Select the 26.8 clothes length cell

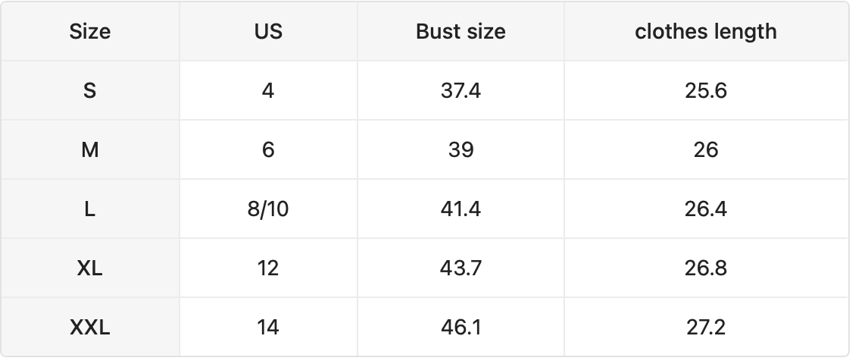pyautogui.click(x=706, y=268)
